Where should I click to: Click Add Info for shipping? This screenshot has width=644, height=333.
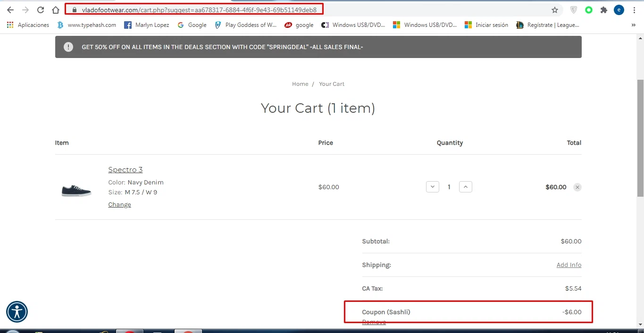tap(569, 265)
